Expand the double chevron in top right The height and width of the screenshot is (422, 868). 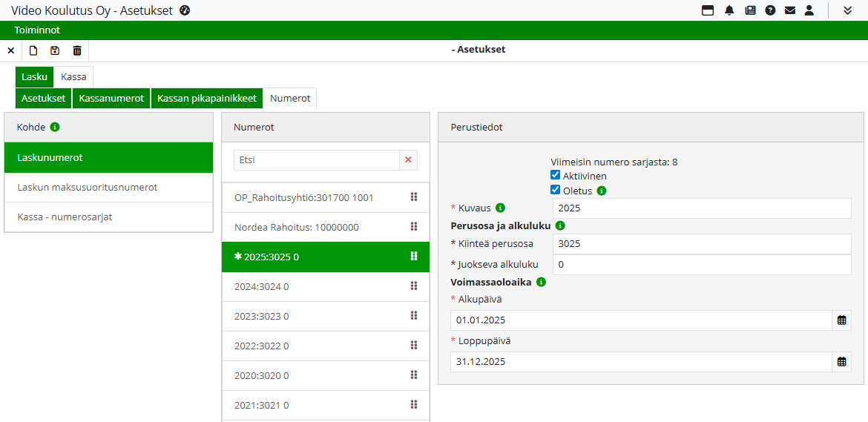[x=847, y=10]
